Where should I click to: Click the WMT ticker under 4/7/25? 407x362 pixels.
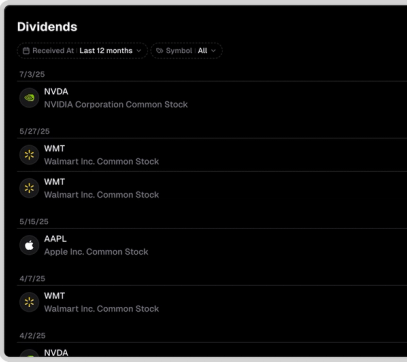click(x=54, y=296)
